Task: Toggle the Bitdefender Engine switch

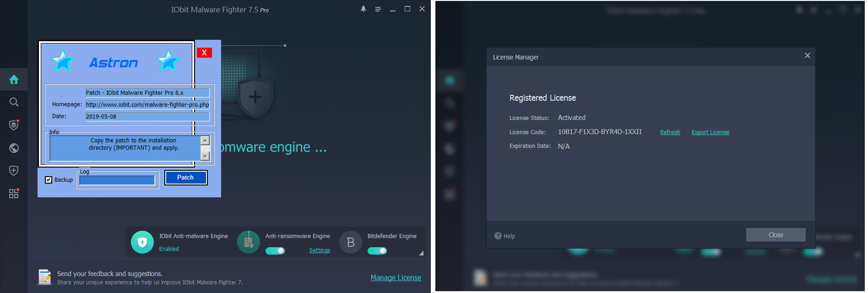Action: coord(377,250)
